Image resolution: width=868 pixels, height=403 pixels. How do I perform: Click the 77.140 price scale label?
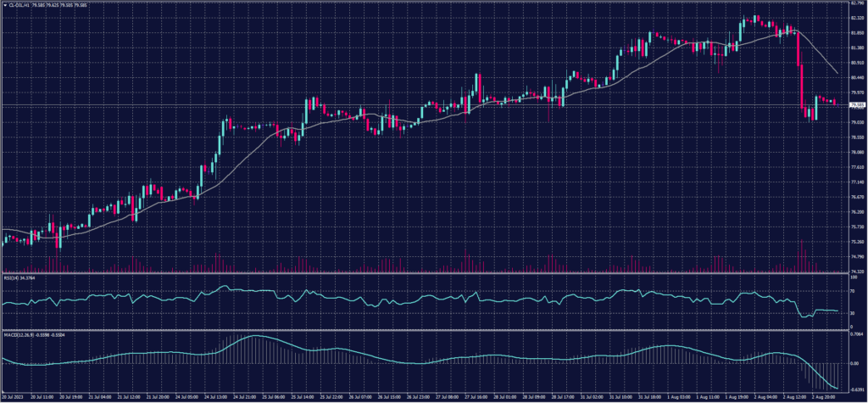click(x=856, y=167)
